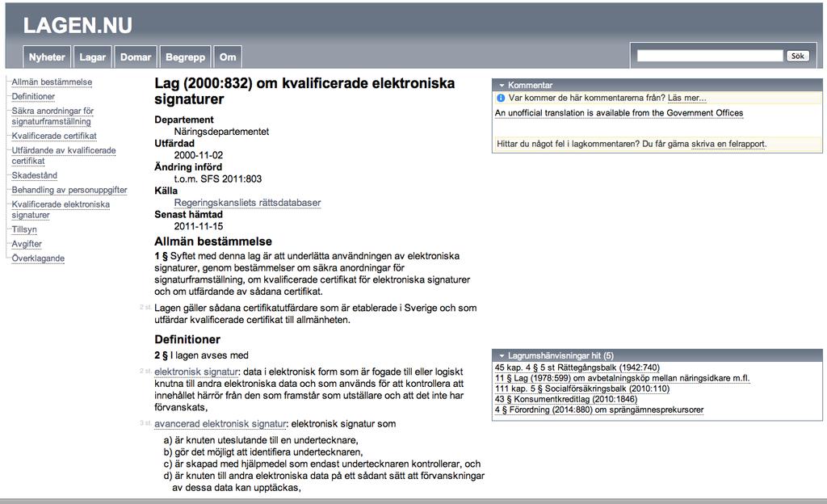Open Regeringskansliets rättsdatabaser source link
The width and height of the screenshot is (827, 504).
coord(247,203)
